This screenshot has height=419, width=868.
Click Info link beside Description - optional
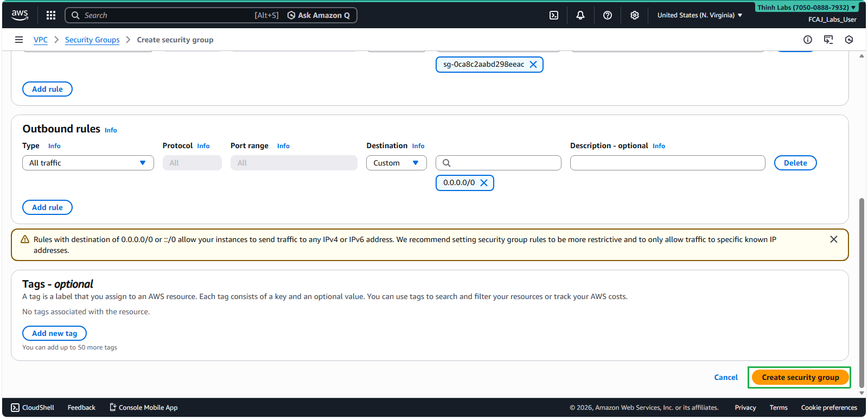pos(659,146)
